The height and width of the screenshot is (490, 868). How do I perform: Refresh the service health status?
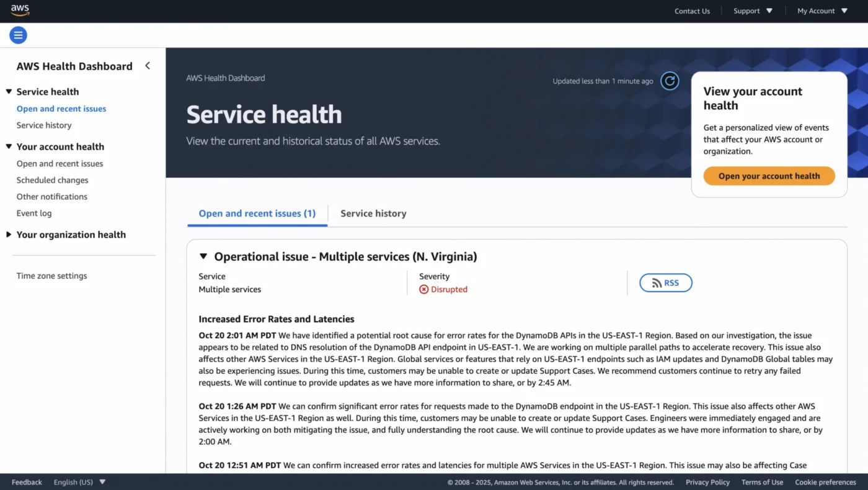670,81
